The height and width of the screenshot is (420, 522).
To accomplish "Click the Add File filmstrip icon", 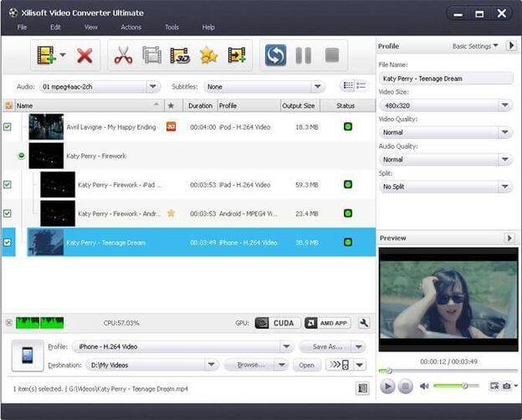I will 46,55.
